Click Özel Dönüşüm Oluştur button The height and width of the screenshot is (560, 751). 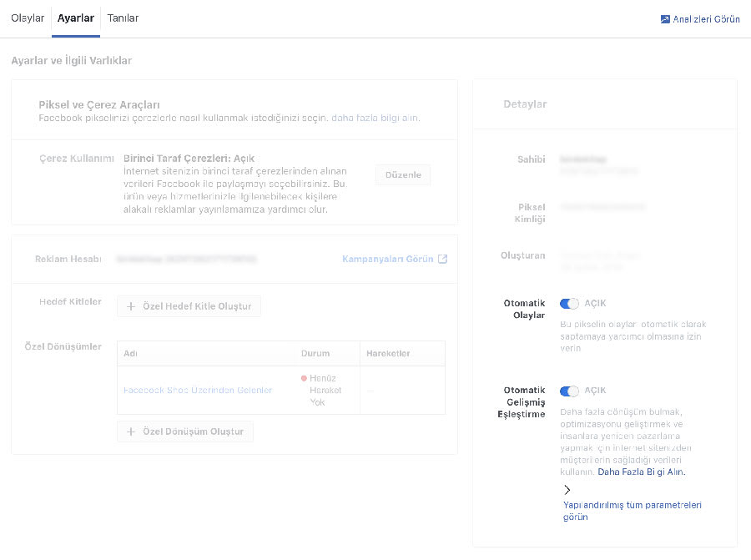coord(185,431)
